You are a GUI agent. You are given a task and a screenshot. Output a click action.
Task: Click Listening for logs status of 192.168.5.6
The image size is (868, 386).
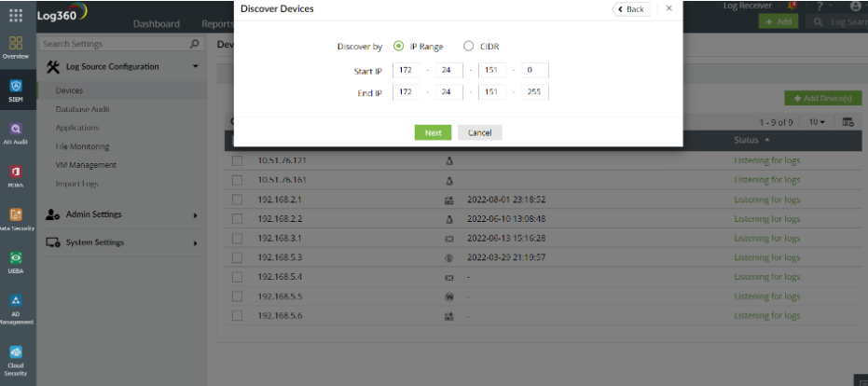(x=766, y=316)
